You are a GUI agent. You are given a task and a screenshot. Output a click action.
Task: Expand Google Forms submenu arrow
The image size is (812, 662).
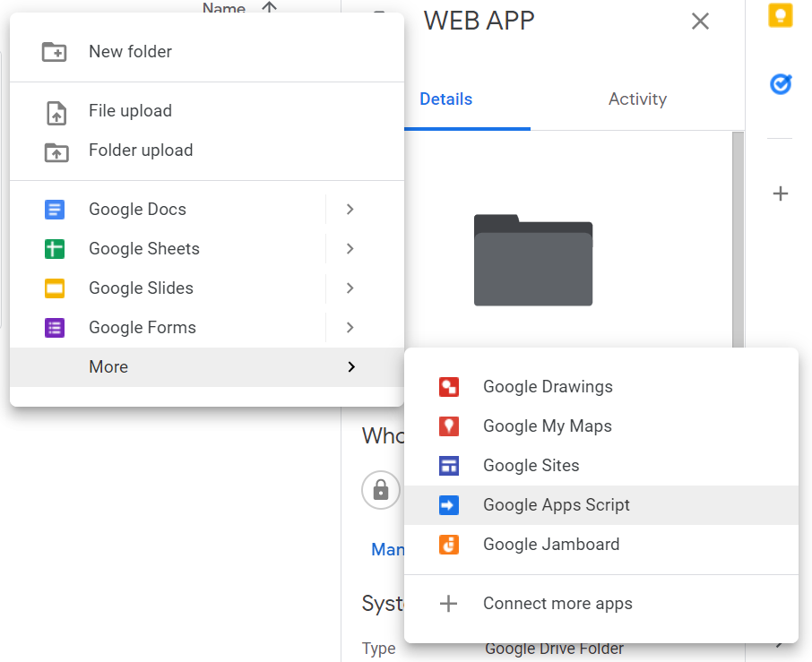tap(350, 327)
